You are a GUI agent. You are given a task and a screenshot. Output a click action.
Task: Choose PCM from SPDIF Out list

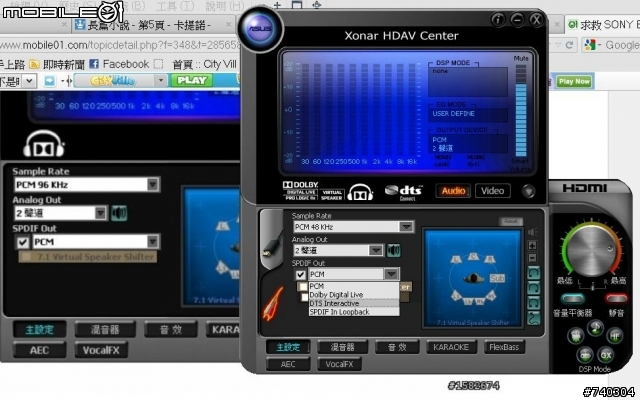[353, 286]
